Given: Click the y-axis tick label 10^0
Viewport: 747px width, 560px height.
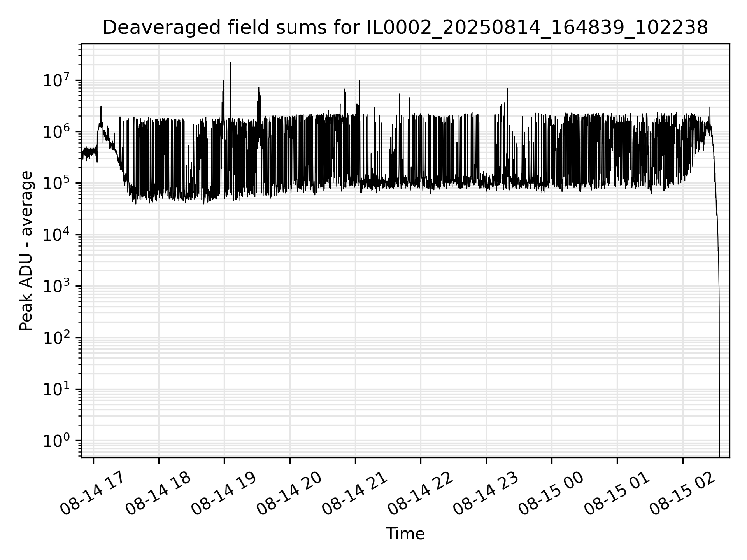Looking at the screenshot, I should [x=57, y=441].
